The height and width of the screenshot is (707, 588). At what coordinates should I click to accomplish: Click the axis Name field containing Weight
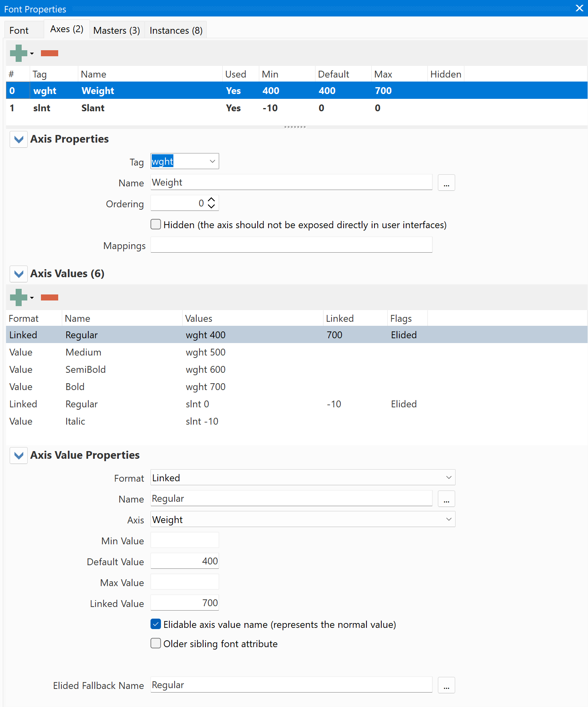(x=291, y=182)
